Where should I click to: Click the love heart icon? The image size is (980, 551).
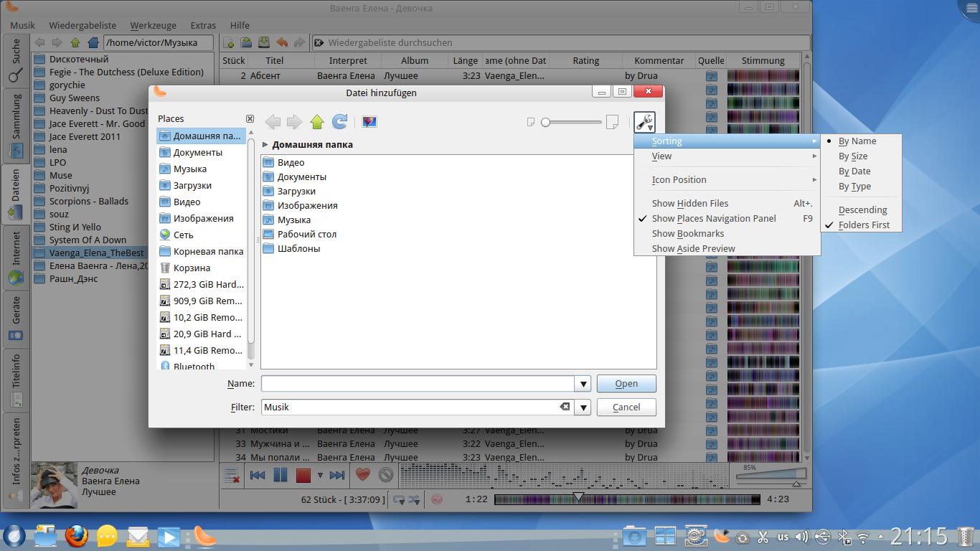click(362, 475)
